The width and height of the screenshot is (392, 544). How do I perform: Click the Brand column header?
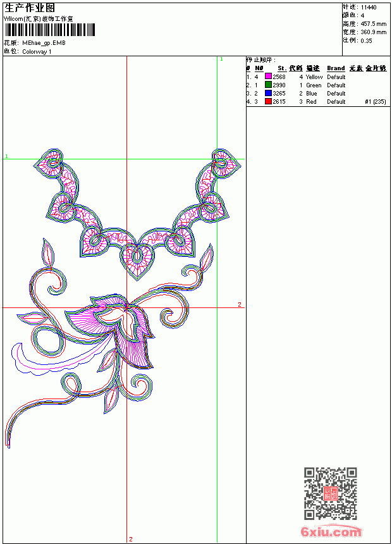336,68
